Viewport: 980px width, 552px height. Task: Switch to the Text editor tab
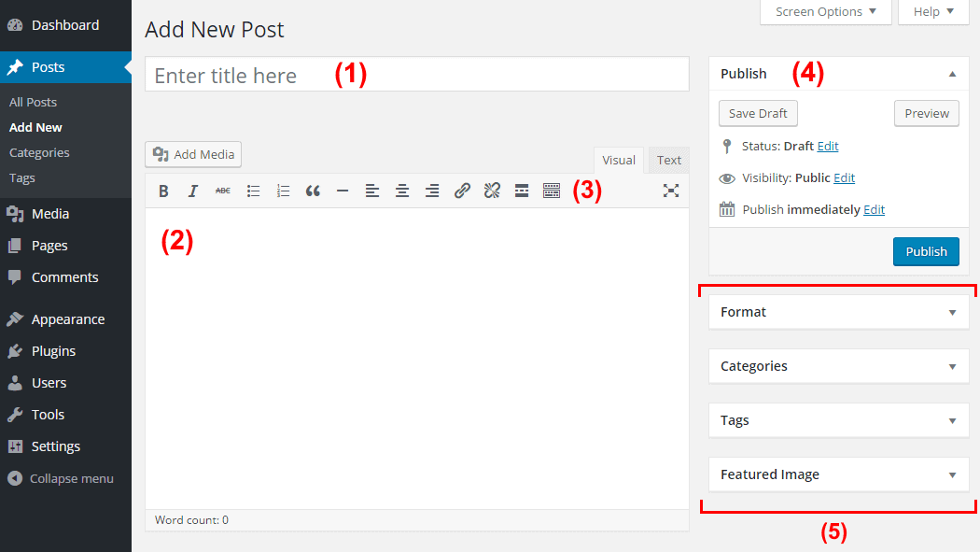(x=669, y=160)
